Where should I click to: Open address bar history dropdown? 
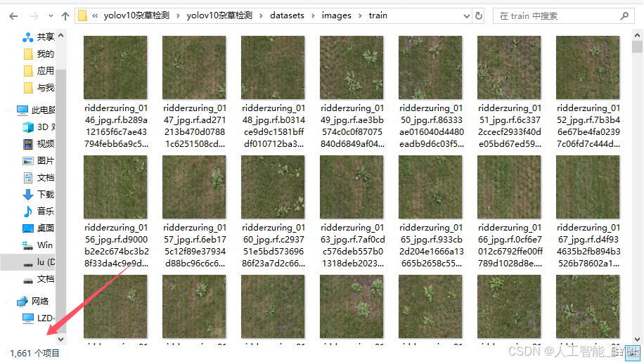467,16
